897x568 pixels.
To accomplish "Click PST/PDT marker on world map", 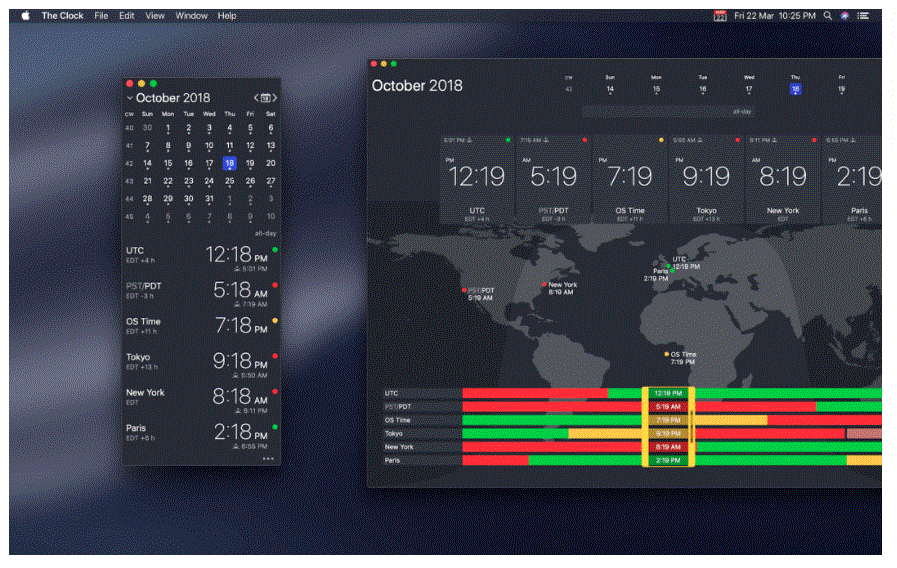I will [464, 291].
